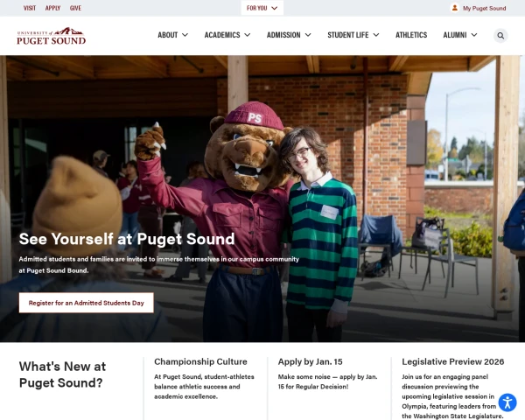Expand the Alumni menu chevron

coord(473,35)
